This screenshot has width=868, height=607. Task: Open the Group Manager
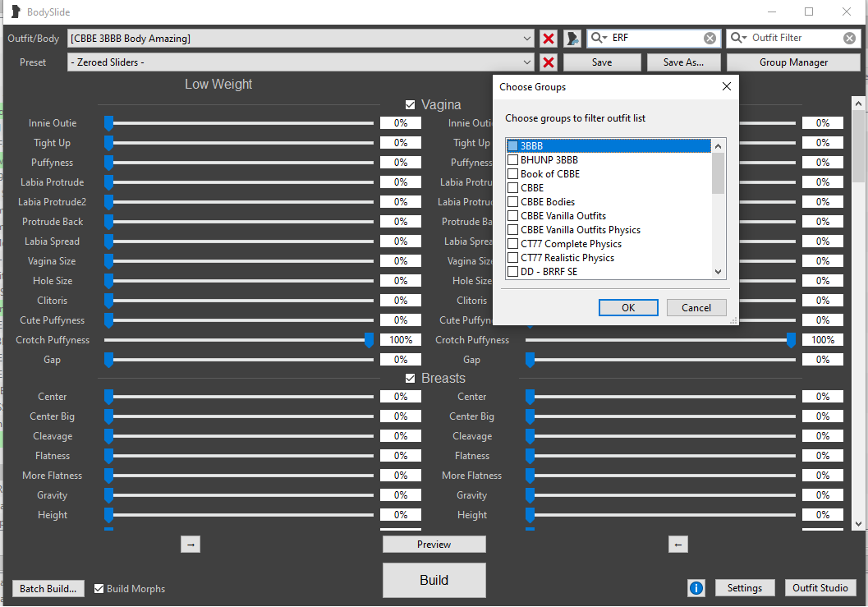tap(793, 62)
